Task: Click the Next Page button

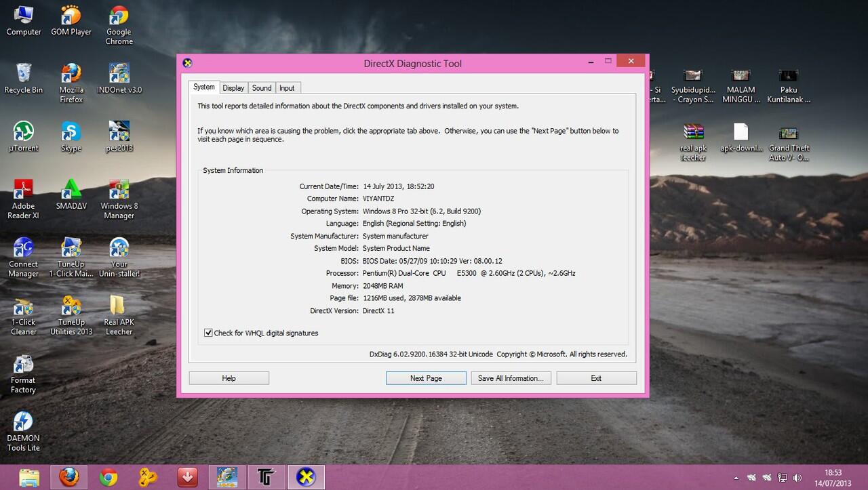Action: 426,378
